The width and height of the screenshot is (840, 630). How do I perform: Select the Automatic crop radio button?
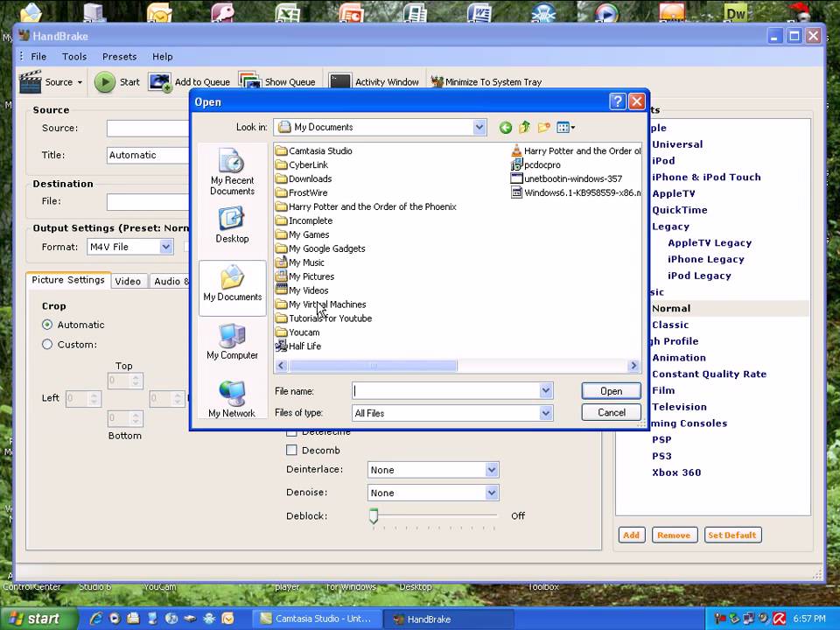(47, 325)
